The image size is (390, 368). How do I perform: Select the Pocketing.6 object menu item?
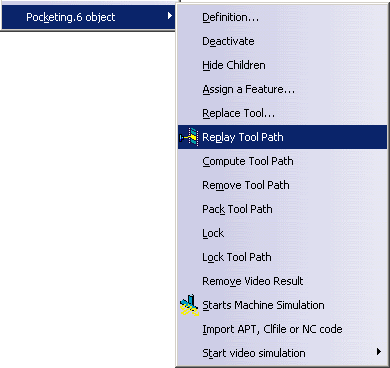[88, 17]
